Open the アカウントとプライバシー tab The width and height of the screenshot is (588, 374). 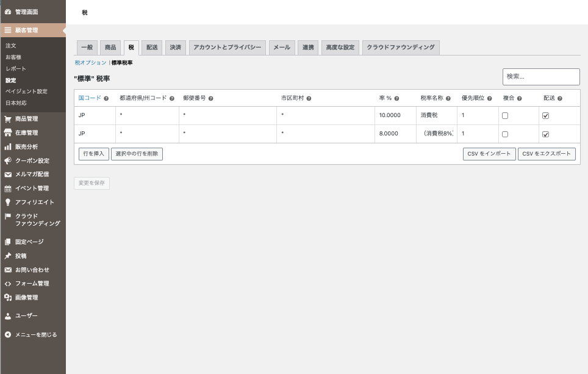(228, 48)
